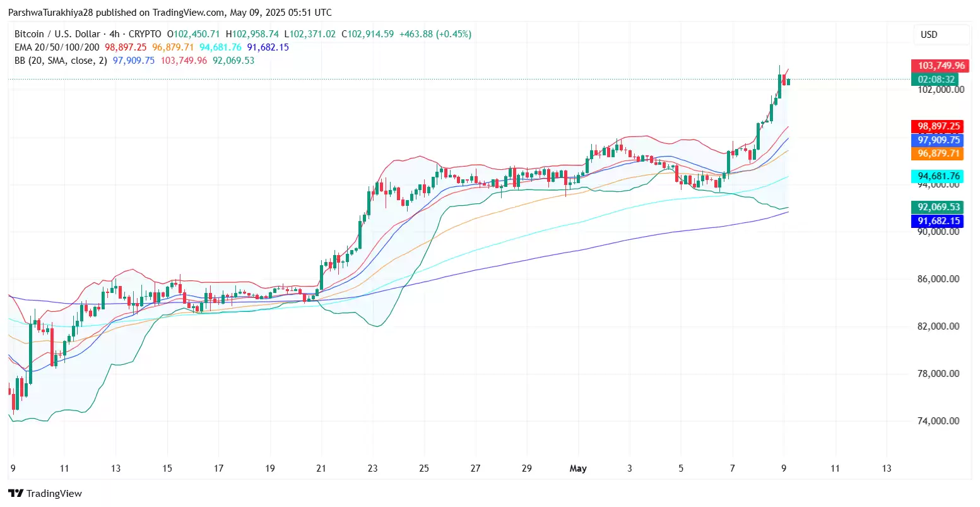Select the EMA 20/50/100/200 indicator legend
980x507 pixels.
pos(57,47)
